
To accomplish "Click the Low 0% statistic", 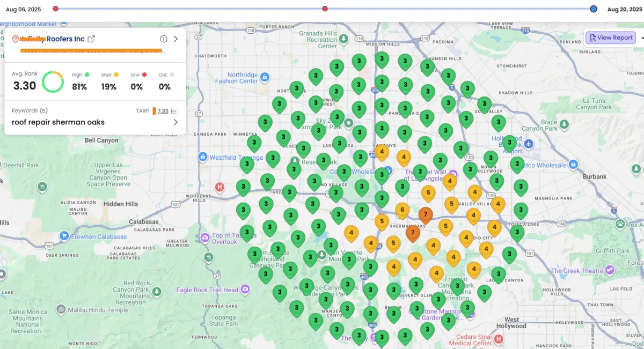I will click(x=138, y=81).
